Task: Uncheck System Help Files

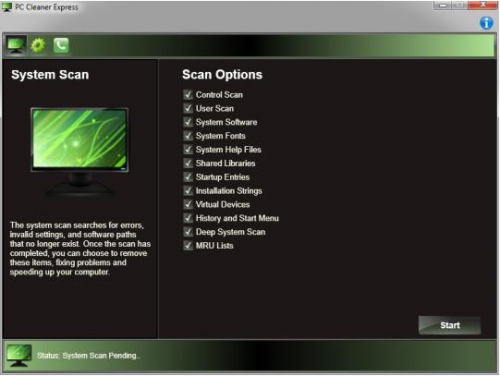Action: tap(188, 149)
